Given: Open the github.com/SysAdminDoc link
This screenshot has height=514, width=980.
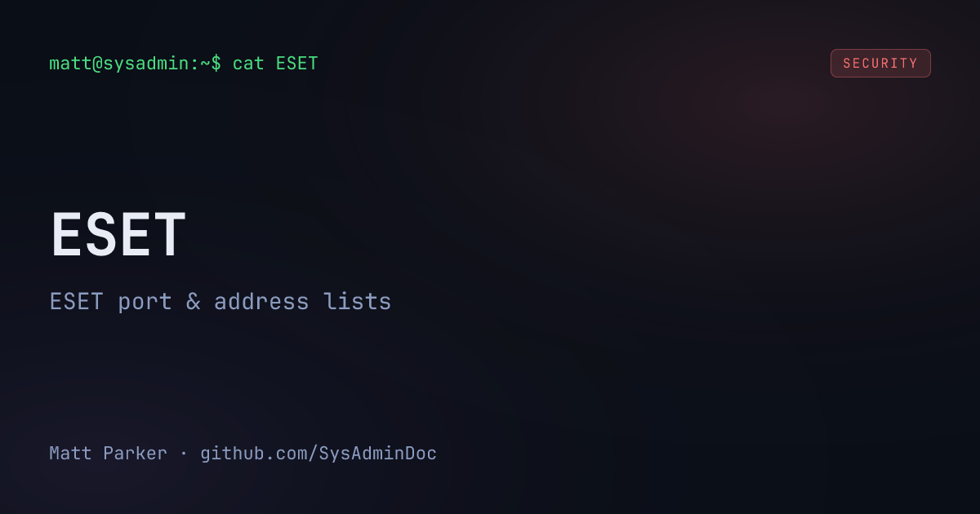Looking at the screenshot, I should 318,454.
